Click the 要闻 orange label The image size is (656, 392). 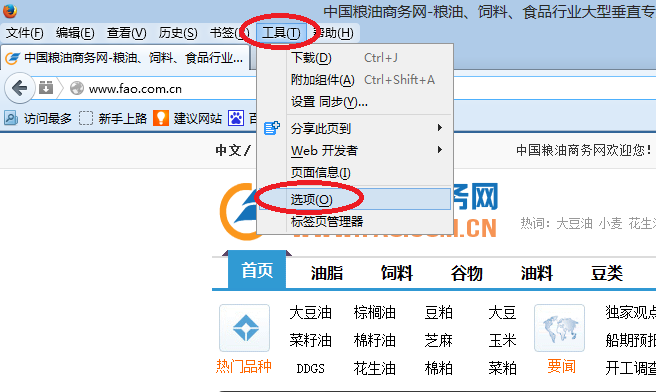pyautogui.click(x=561, y=366)
